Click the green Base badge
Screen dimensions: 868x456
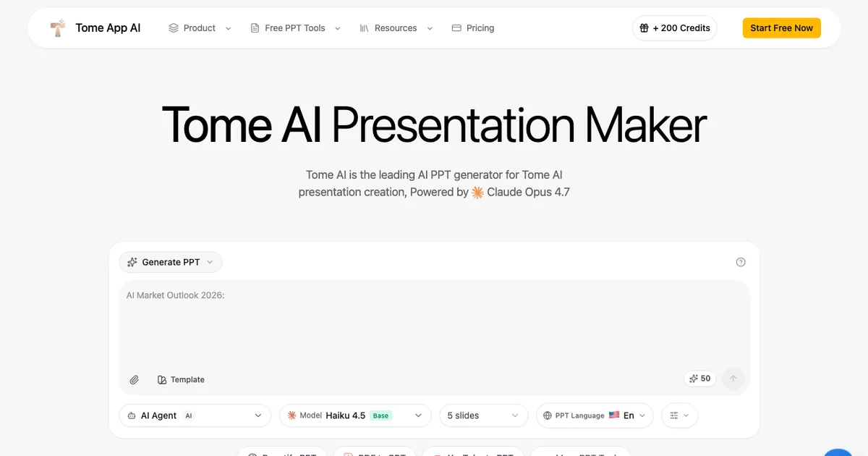click(x=381, y=415)
